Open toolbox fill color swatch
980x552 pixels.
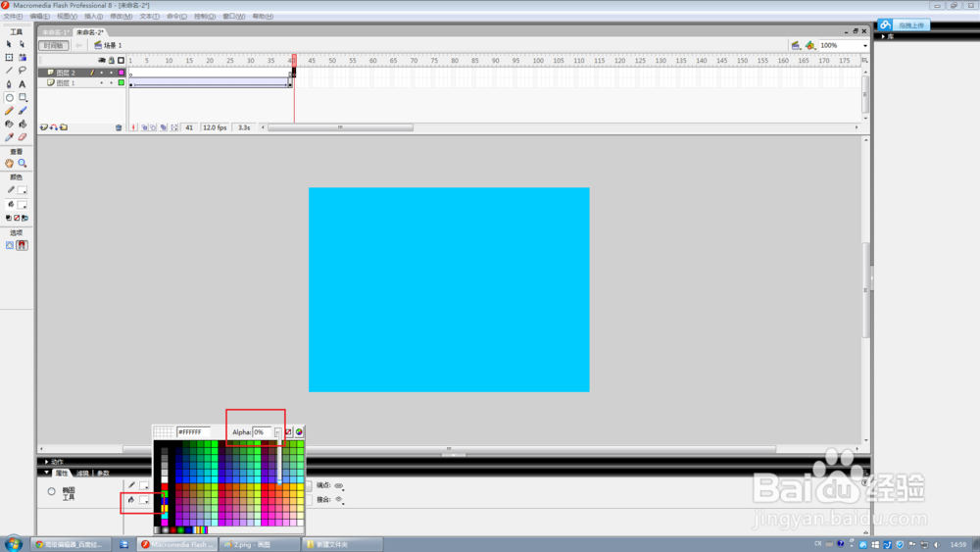22,204
